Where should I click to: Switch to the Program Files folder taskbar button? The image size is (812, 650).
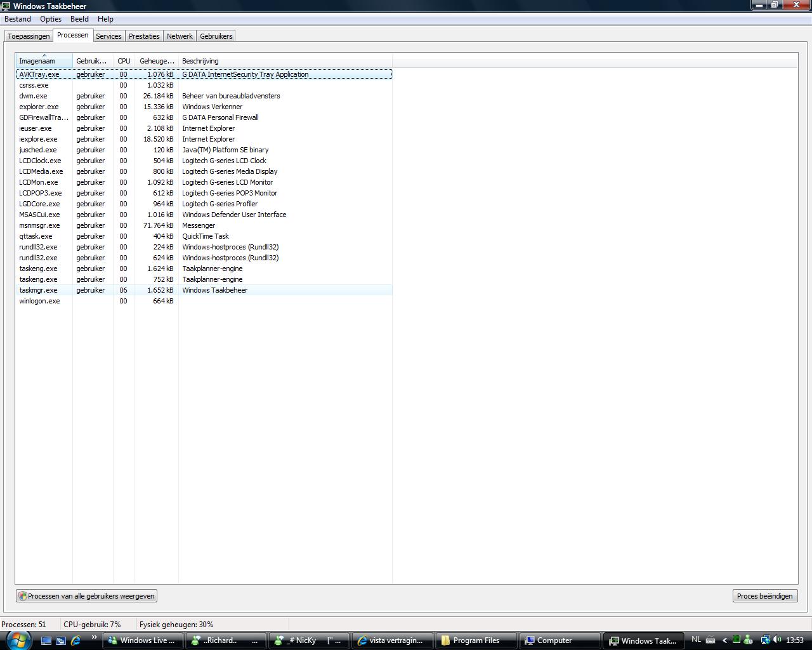[x=475, y=640]
